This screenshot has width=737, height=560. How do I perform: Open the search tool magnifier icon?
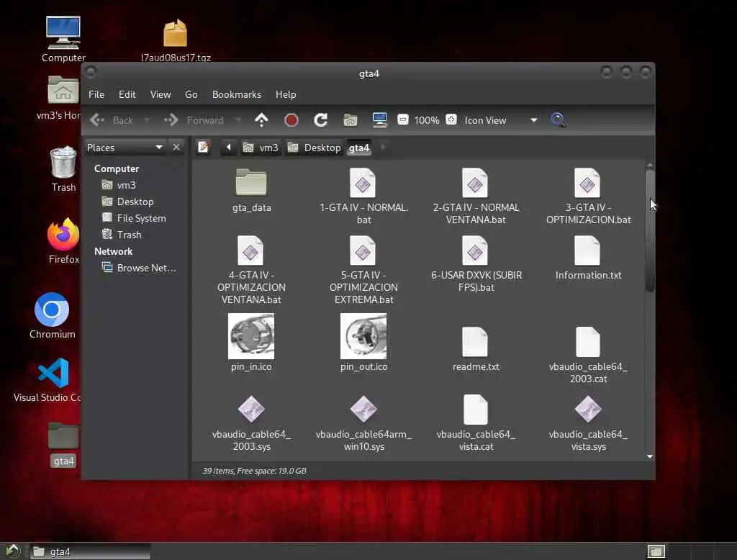558,120
